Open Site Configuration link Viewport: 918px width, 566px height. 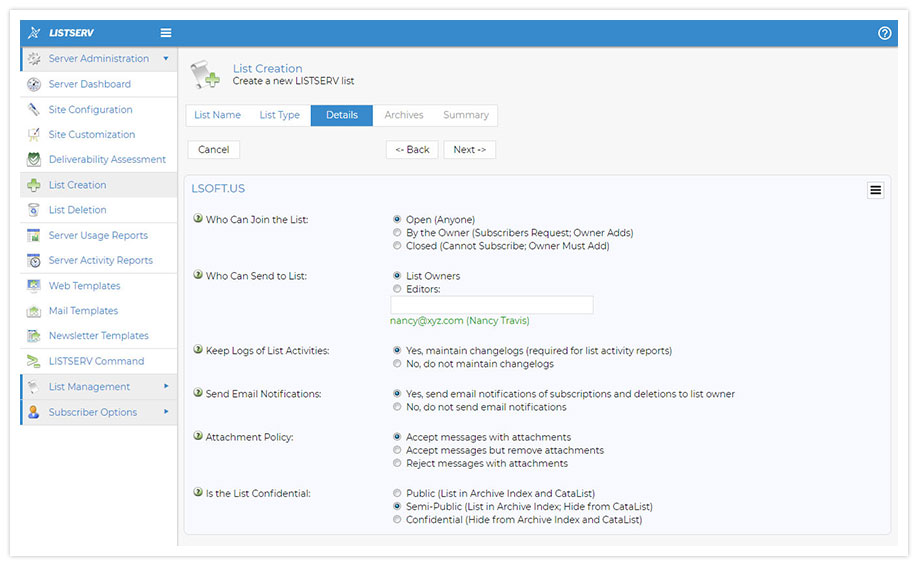coord(90,109)
